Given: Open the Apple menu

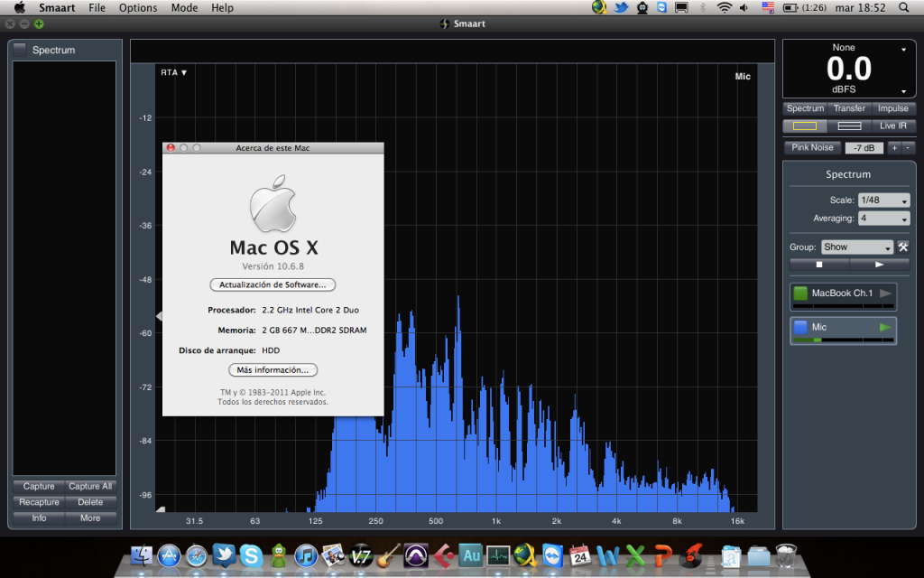Looking at the screenshot, I should (20, 7).
